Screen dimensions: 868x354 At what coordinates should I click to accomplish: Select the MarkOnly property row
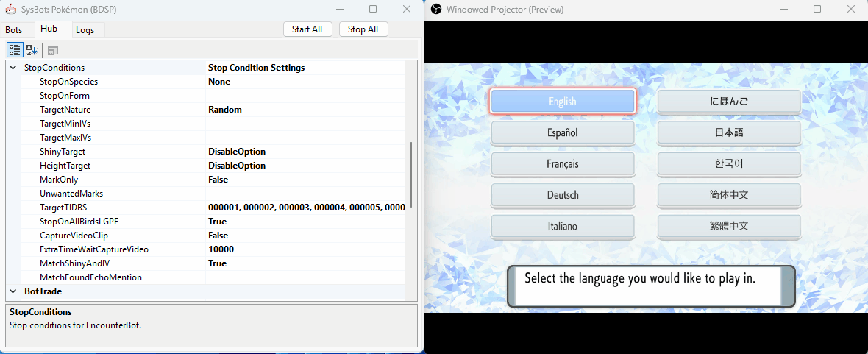point(213,180)
